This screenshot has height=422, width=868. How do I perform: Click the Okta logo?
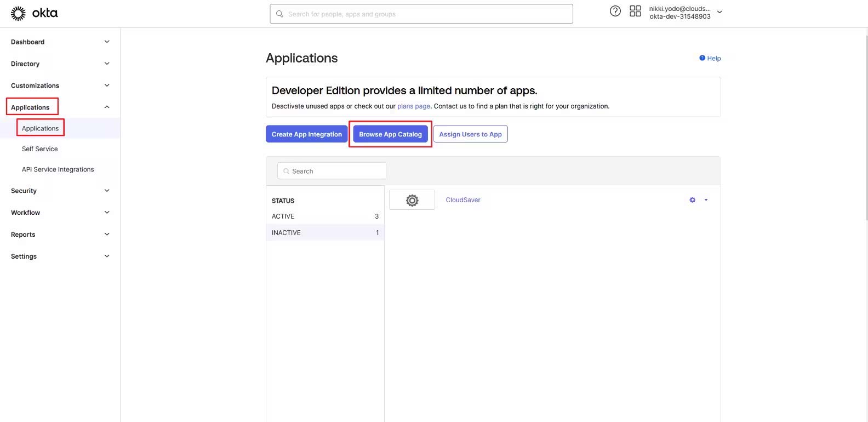coord(34,13)
